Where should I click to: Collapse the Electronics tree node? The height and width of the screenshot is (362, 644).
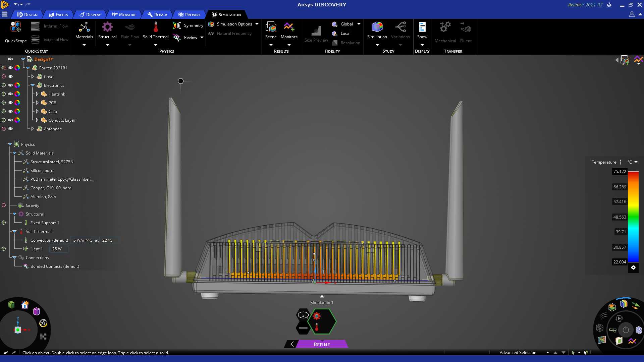[33, 85]
